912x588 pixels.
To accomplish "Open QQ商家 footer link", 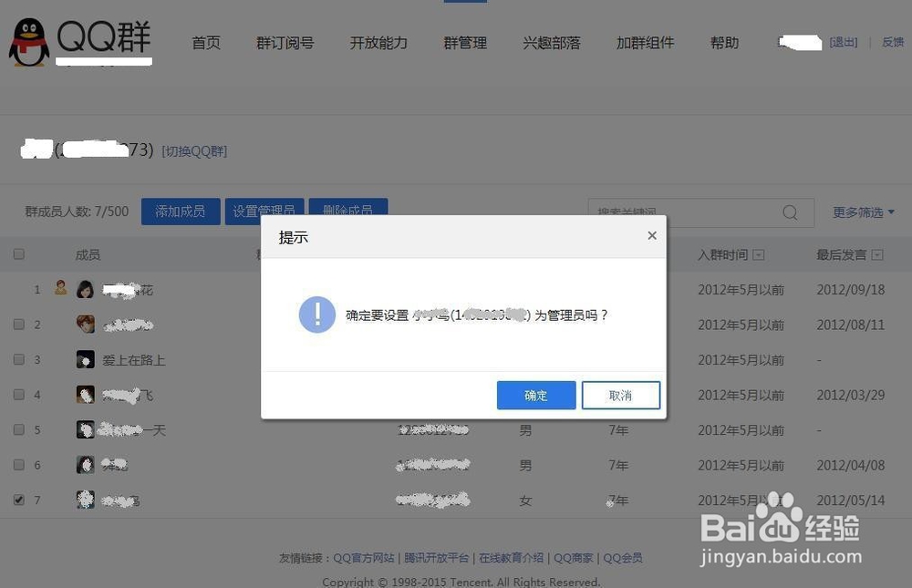I will [573, 558].
